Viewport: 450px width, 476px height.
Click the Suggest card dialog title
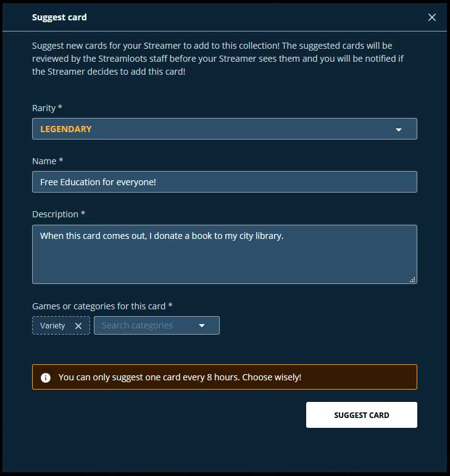[59, 17]
